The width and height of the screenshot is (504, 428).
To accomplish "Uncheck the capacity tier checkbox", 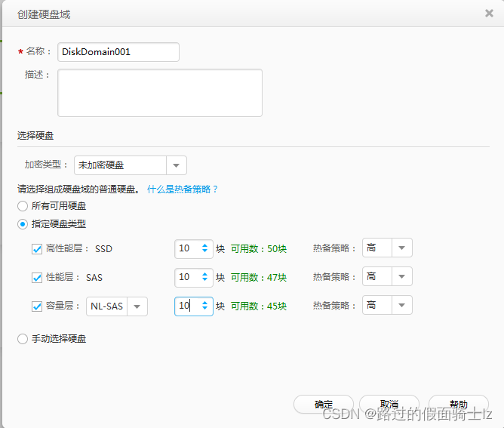I will (x=37, y=306).
